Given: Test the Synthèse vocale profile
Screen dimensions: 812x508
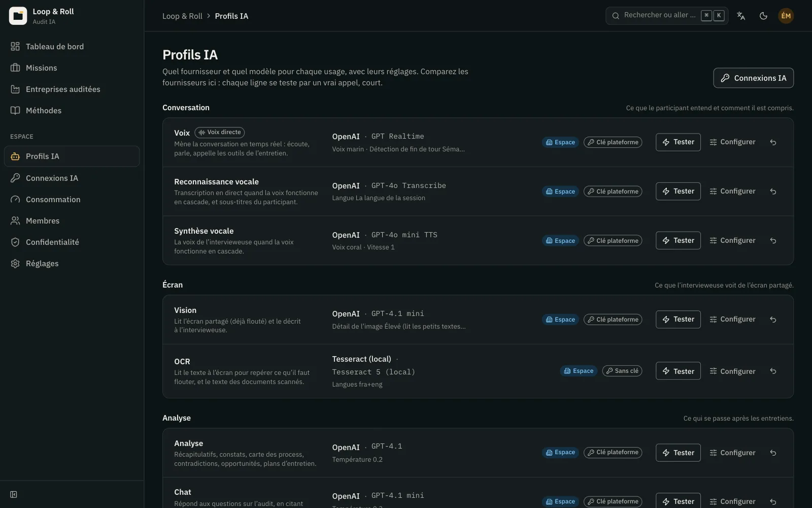Looking at the screenshot, I should 678,241.
